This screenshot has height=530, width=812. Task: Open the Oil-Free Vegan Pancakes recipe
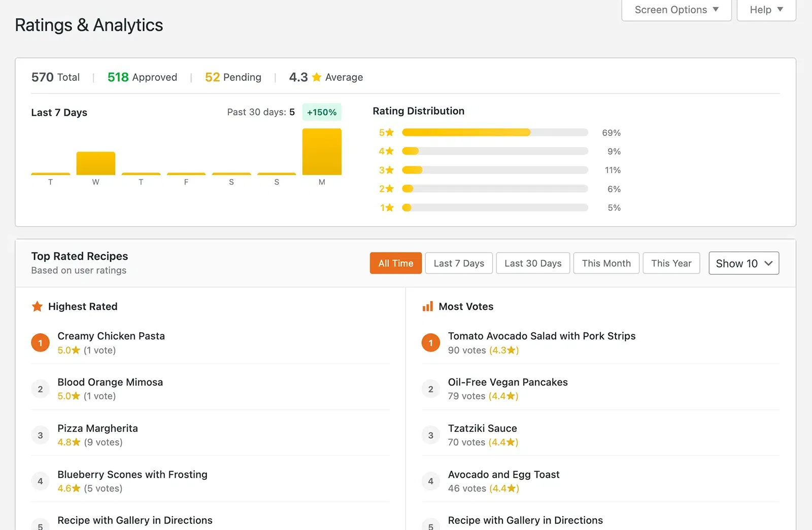[x=507, y=382]
